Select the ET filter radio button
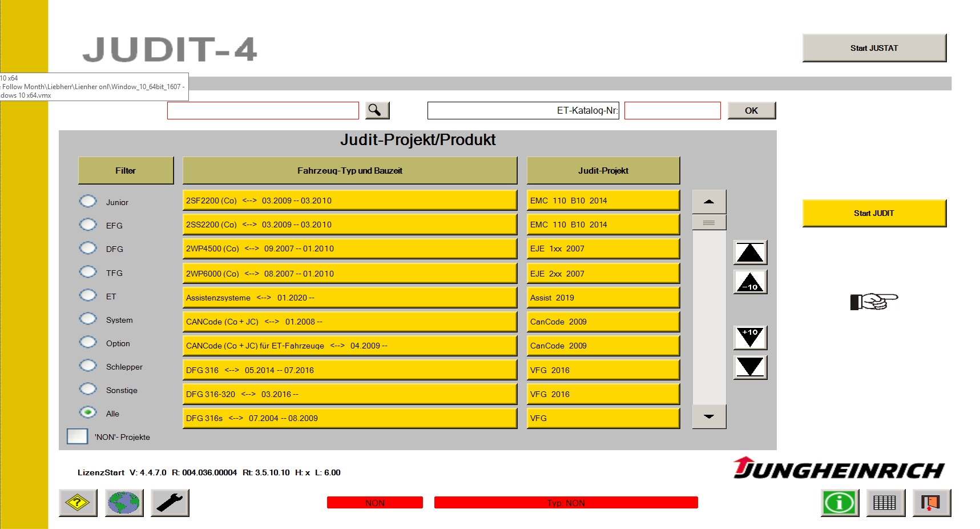980x529 pixels. tap(88, 295)
